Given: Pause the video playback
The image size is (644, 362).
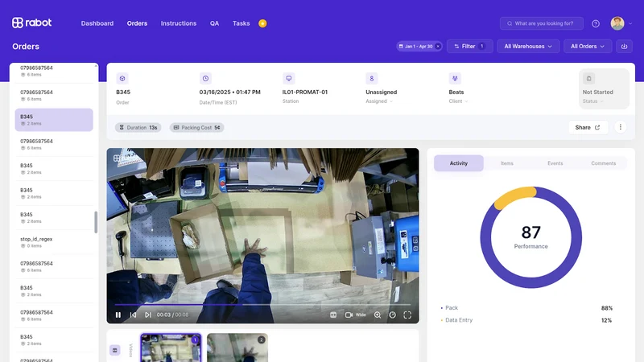Looking at the screenshot, I should (118, 315).
